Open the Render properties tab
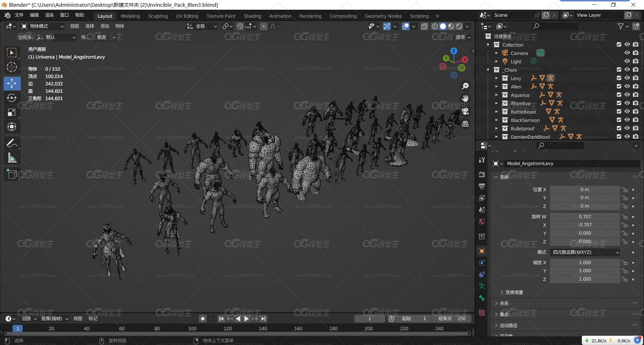The height and width of the screenshot is (345, 644). (482, 175)
